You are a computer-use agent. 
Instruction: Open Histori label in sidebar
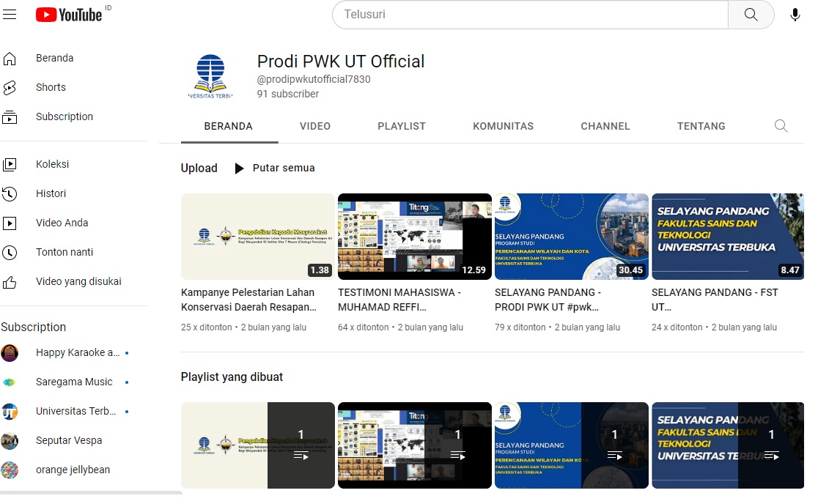(x=51, y=193)
